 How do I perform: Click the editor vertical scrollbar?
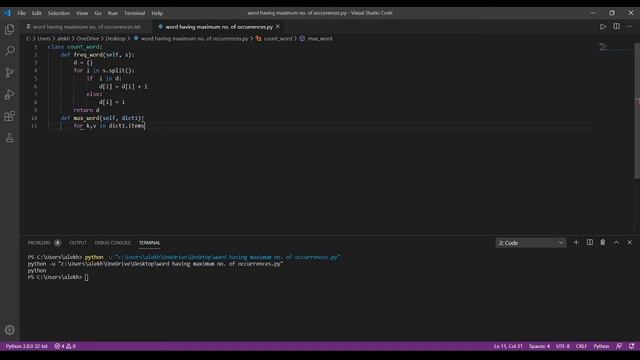coord(637,111)
